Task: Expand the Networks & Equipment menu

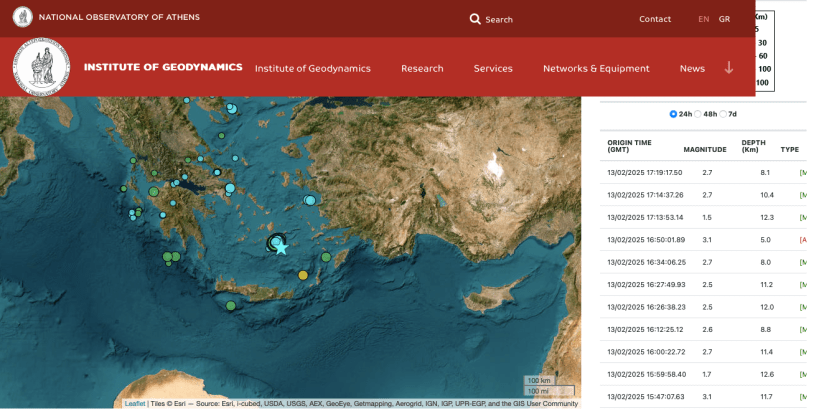Action: (x=596, y=69)
